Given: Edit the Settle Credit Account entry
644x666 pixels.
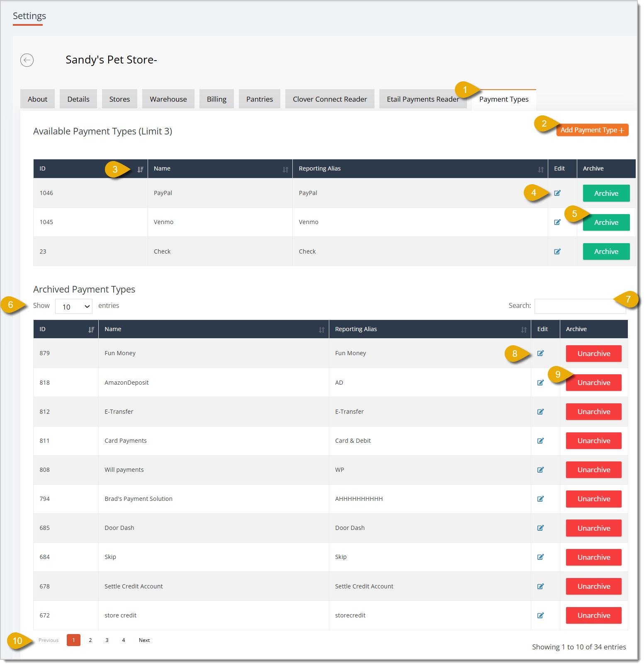Looking at the screenshot, I should (x=540, y=586).
